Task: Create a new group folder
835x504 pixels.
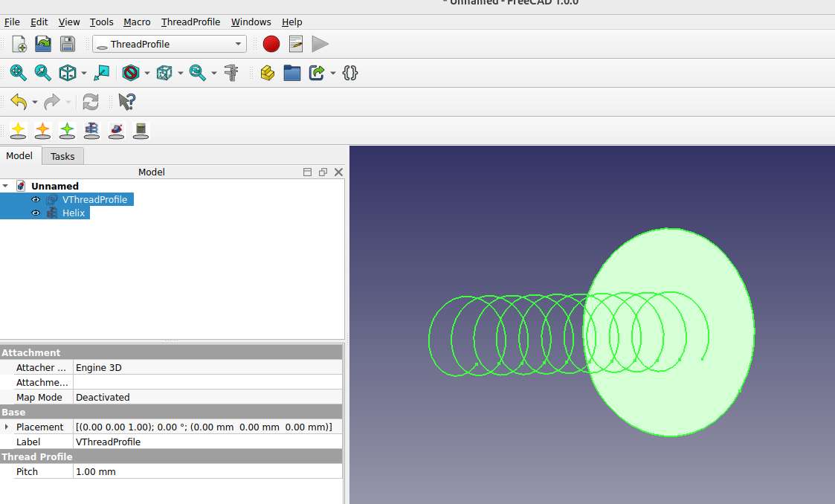Action: (291, 73)
